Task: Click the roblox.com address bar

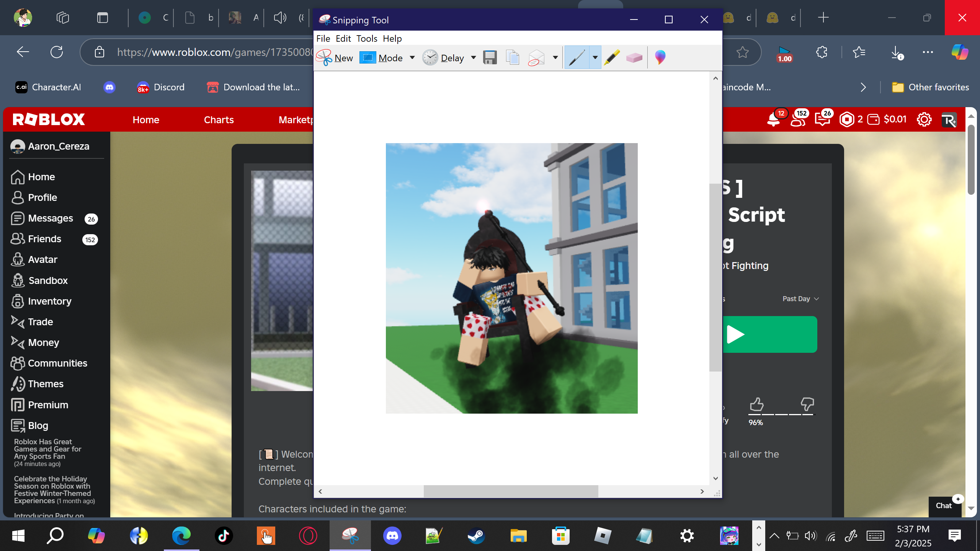Action: pyautogui.click(x=214, y=52)
